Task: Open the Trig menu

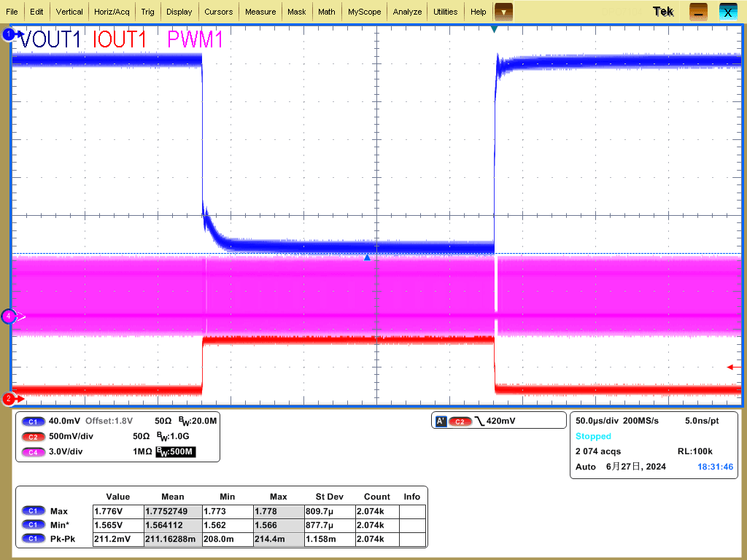Action: pyautogui.click(x=147, y=12)
